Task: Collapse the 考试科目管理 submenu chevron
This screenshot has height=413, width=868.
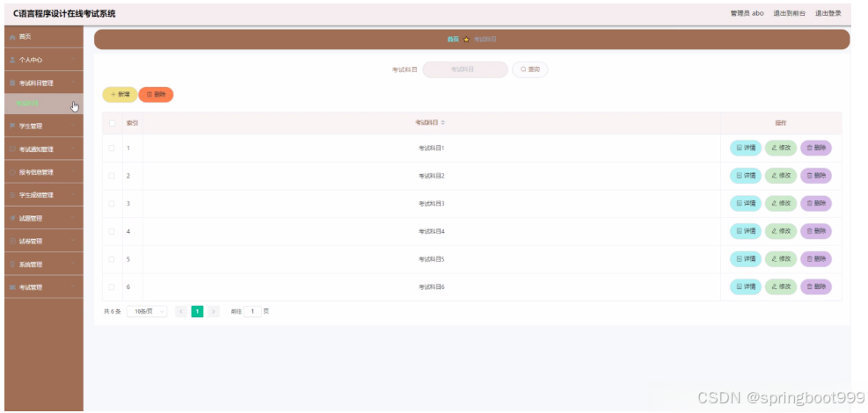Action: (73, 83)
